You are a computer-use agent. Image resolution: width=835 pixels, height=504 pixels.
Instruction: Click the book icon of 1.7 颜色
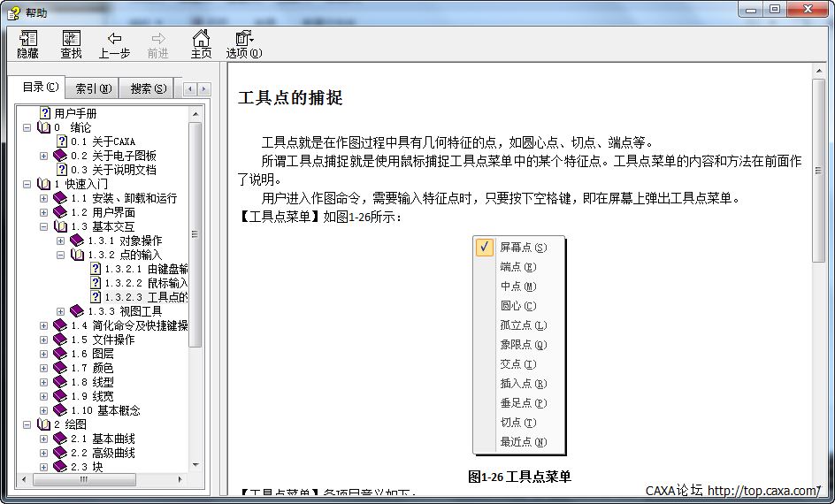(60, 368)
